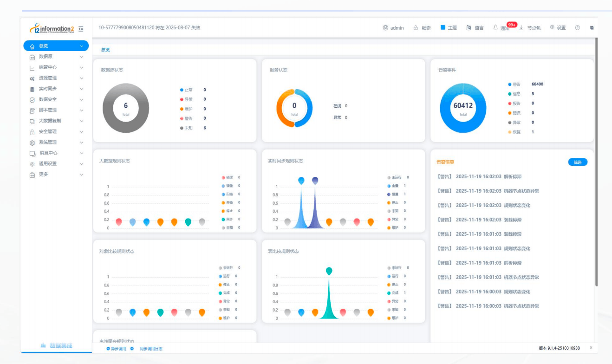
Task: Expand the 数据源 sidebar menu
Action: [x=56, y=57]
